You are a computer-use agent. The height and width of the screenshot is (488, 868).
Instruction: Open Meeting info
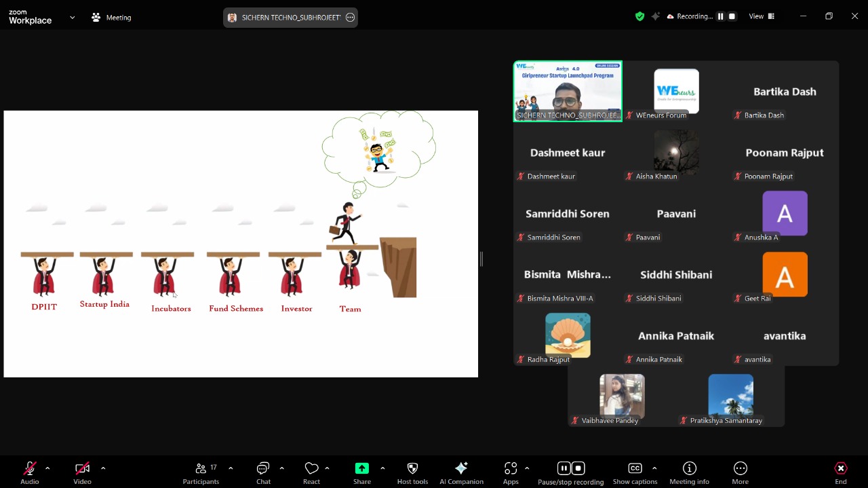(689, 472)
